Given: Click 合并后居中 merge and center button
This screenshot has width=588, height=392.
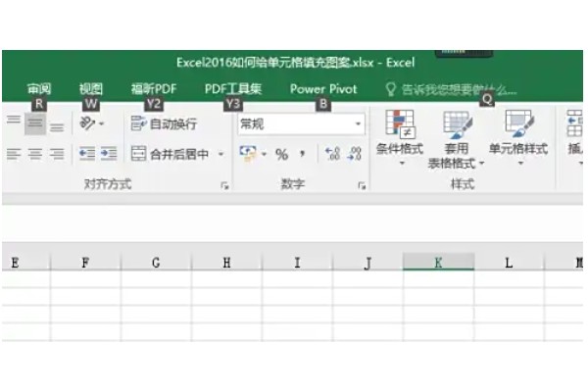Looking at the screenshot, I should click(x=170, y=154).
